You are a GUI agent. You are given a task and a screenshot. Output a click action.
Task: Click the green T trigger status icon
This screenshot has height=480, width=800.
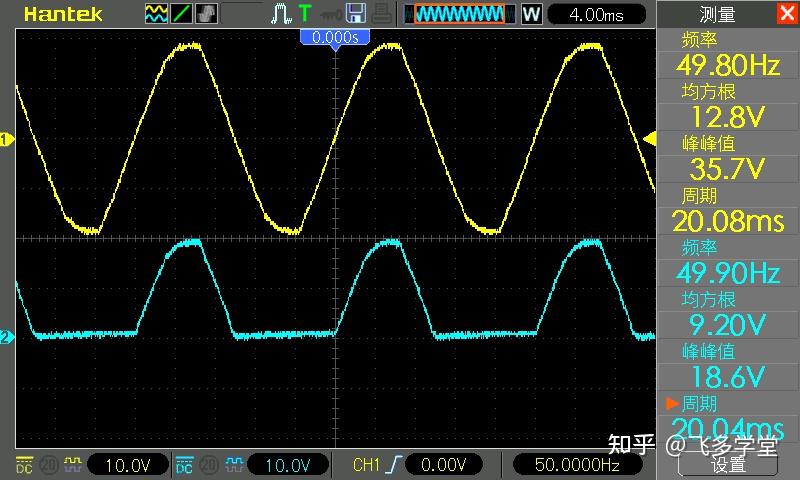[x=305, y=14]
